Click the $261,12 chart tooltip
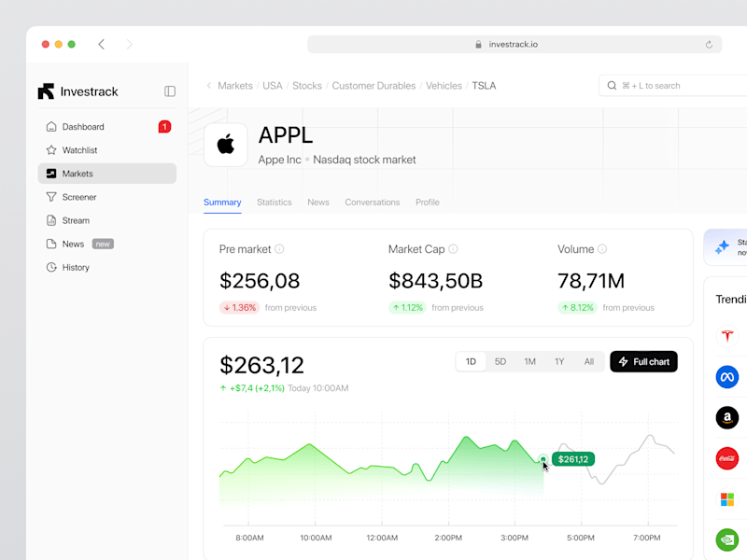The height and width of the screenshot is (560, 747). coord(573,459)
